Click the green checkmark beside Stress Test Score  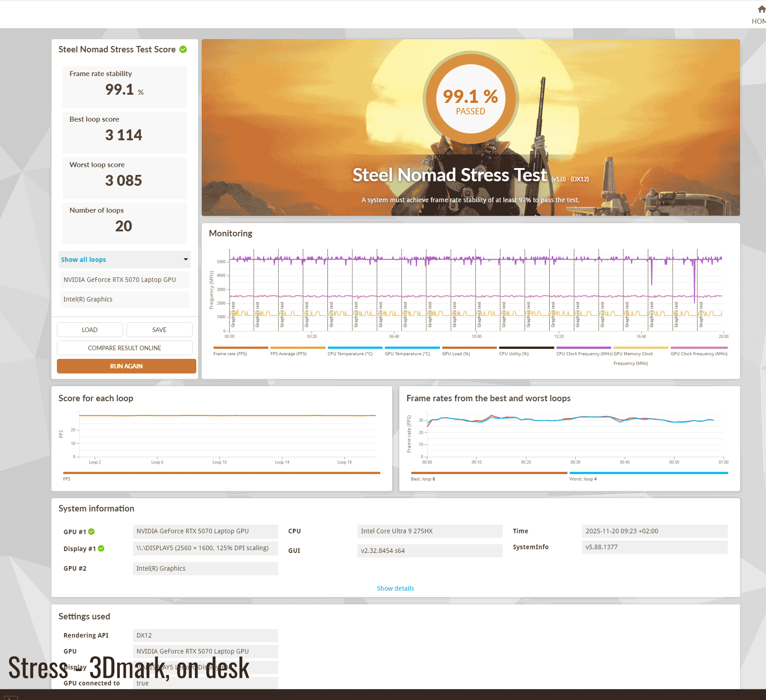(183, 49)
